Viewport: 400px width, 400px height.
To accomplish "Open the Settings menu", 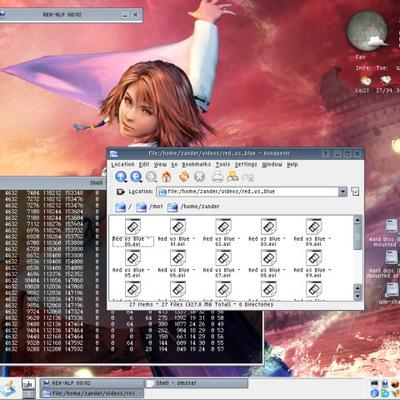I will tap(246, 165).
